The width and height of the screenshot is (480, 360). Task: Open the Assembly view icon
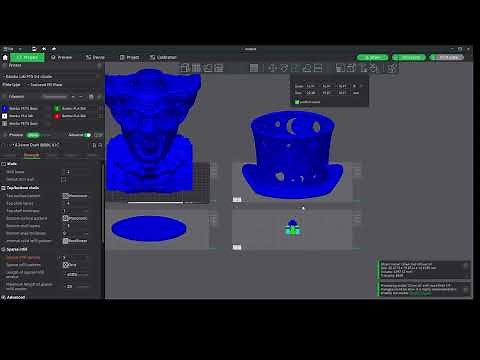392,68
